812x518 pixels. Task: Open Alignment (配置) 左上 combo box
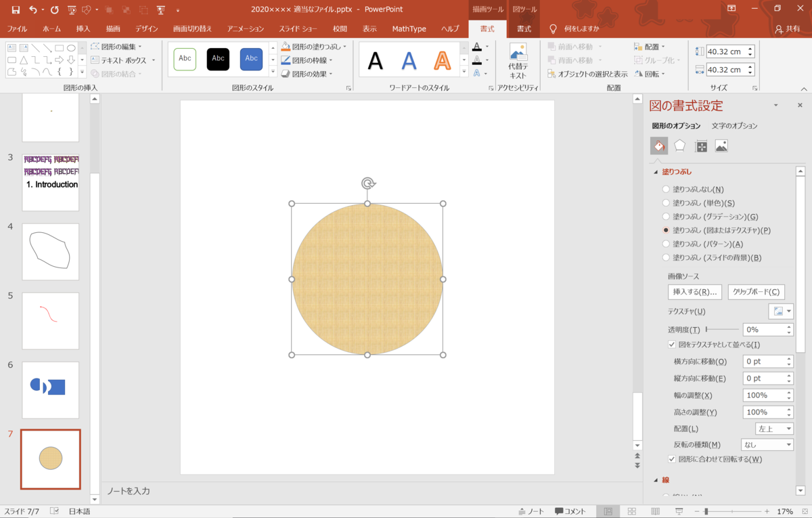tap(774, 429)
